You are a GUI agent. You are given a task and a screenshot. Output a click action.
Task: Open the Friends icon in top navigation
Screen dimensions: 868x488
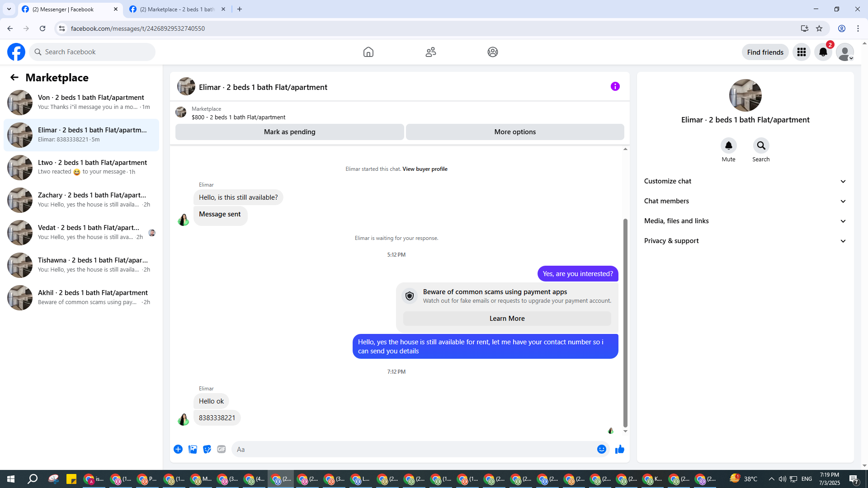click(430, 52)
